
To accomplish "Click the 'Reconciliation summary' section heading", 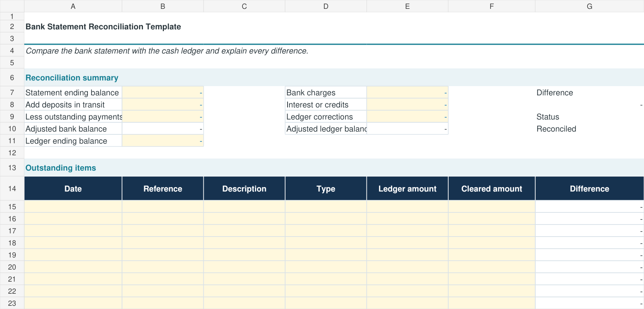I will coord(72,78).
